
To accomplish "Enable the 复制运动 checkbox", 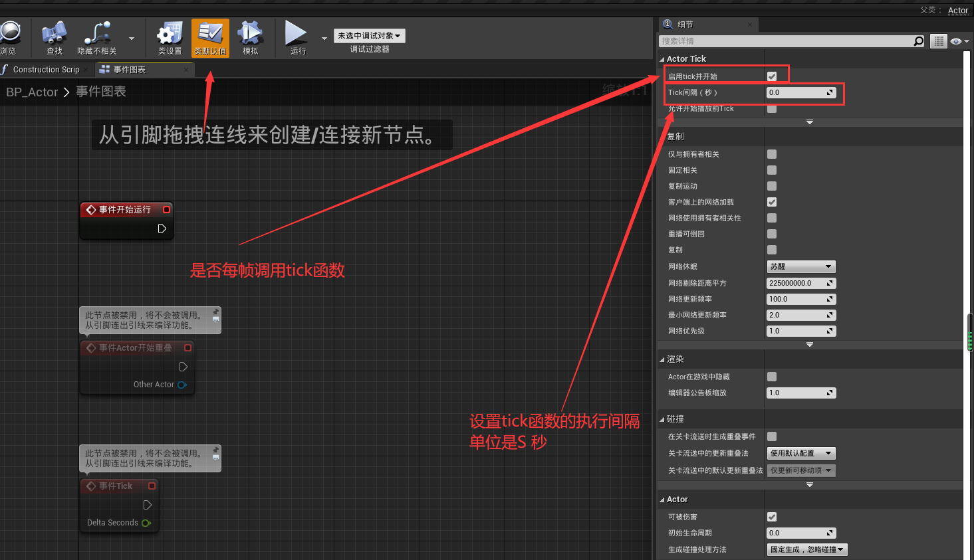I will 772,186.
